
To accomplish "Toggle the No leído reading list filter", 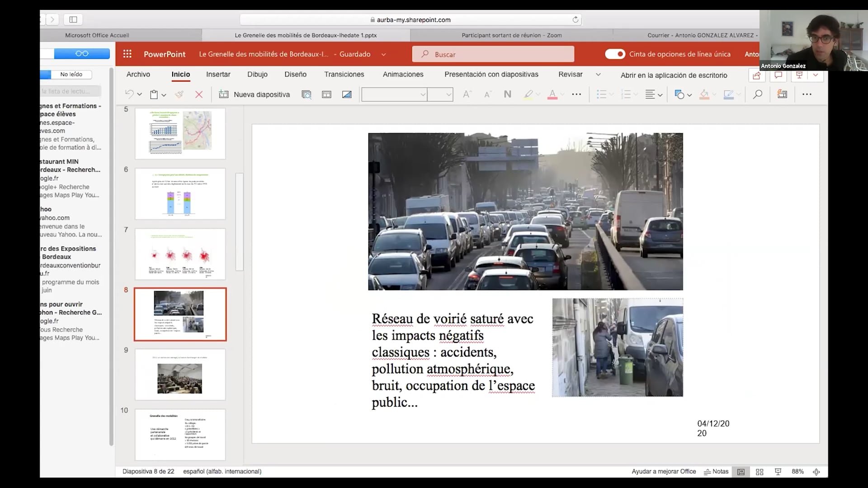I will [71, 74].
